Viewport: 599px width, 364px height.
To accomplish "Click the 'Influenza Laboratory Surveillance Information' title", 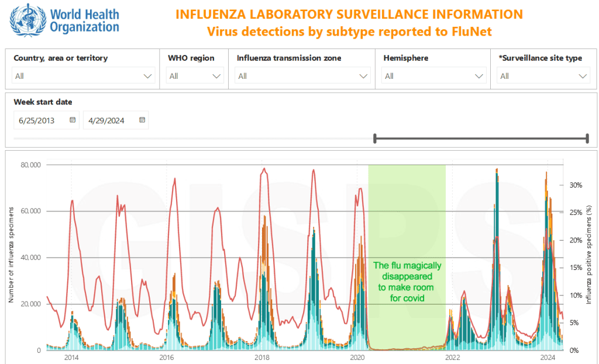I will point(349,14).
